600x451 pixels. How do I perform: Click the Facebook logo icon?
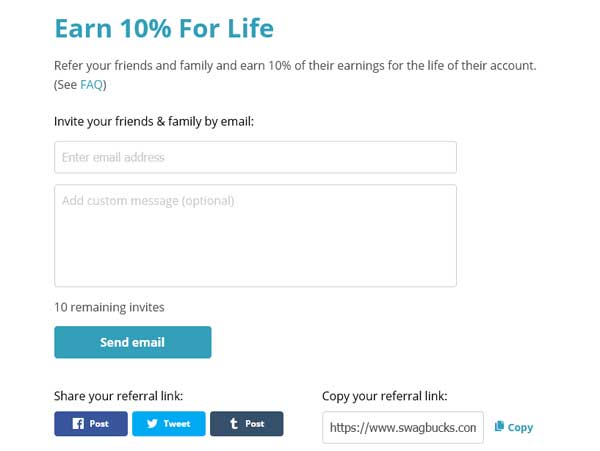coord(78,423)
